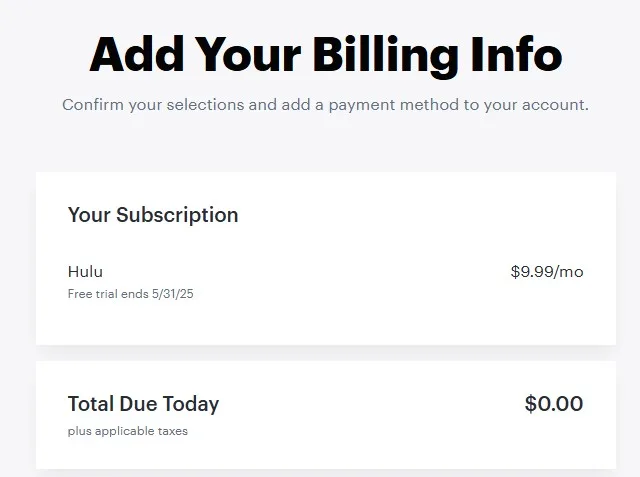The height and width of the screenshot is (477, 640).
Task: Click the $9.99/mo subscription price
Action: (546, 271)
